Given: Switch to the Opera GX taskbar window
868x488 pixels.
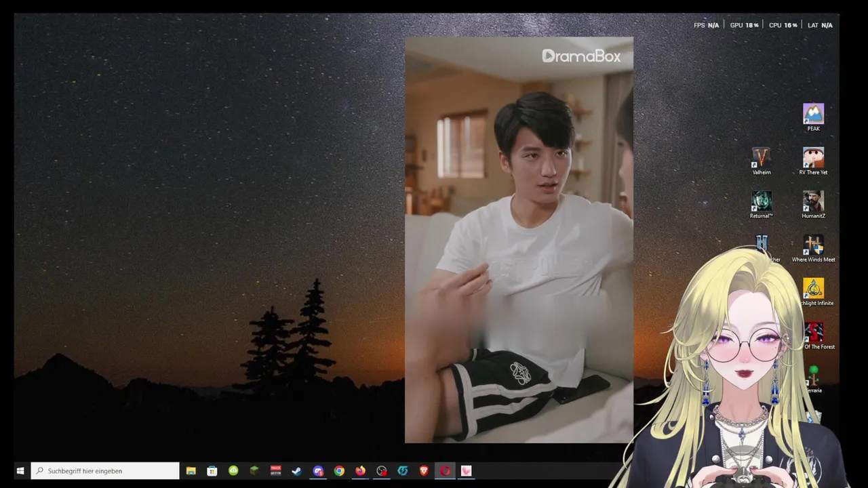Looking at the screenshot, I should click(x=445, y=471).
